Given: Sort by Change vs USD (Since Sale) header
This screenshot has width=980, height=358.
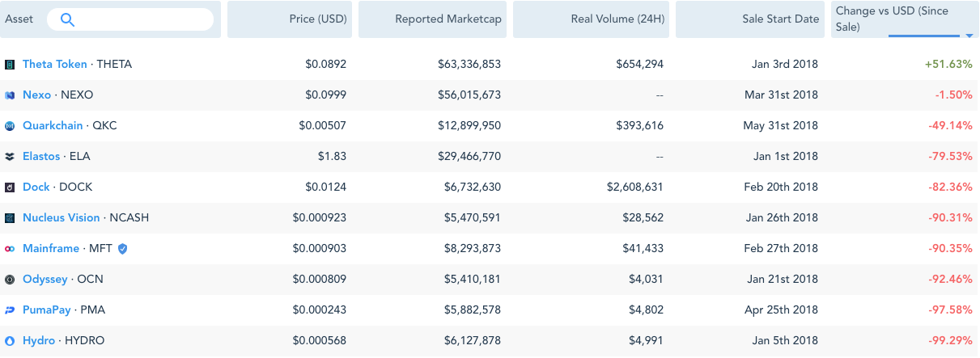Looking at the screenshot, I should [905, 19].
